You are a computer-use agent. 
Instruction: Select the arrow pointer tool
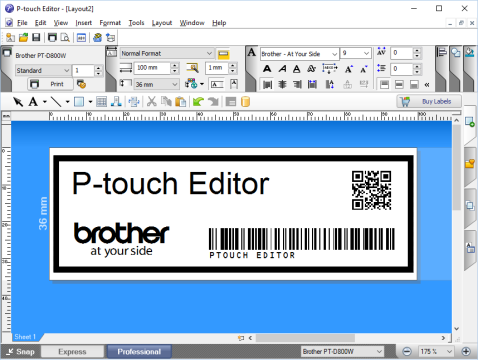coord(18,102)
